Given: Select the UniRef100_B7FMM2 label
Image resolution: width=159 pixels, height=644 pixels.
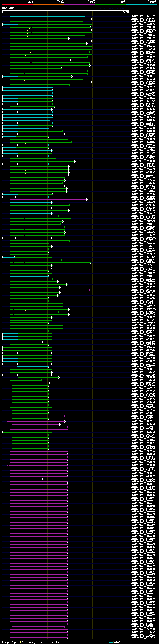Looking at the screenshot, I should coord(143,312).
